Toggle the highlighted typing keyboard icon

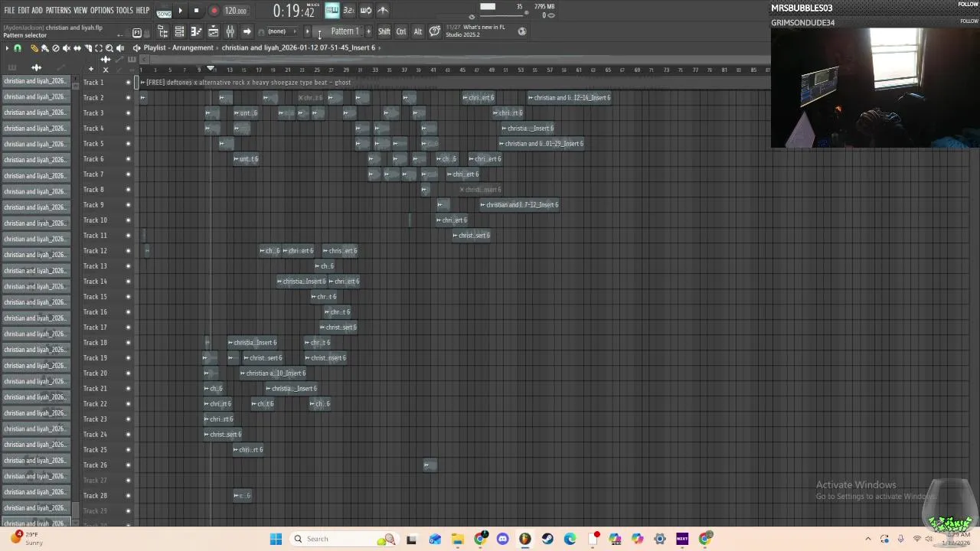pos(332,10)
